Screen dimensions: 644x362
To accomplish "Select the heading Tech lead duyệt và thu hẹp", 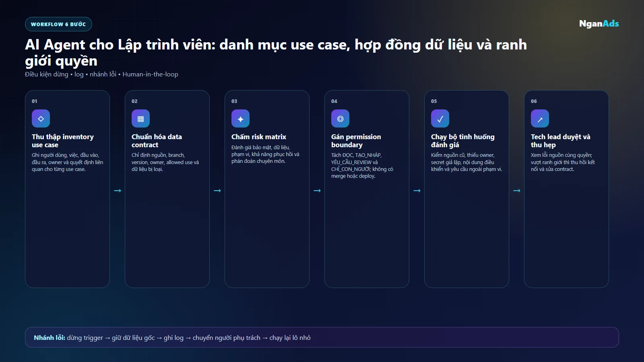I will (561, 141).
